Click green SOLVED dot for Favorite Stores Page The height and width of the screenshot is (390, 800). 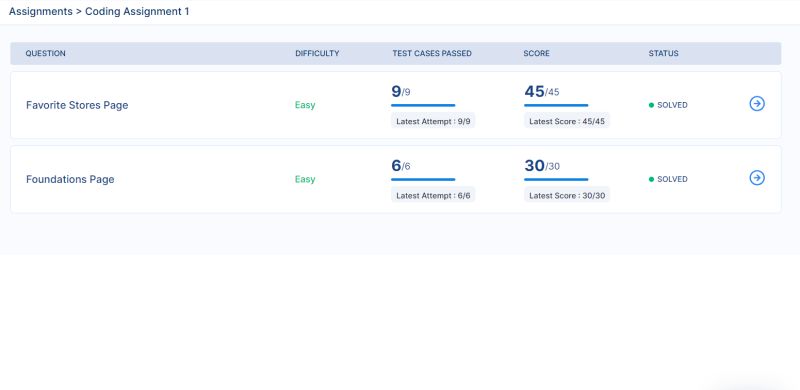point(651,105)
